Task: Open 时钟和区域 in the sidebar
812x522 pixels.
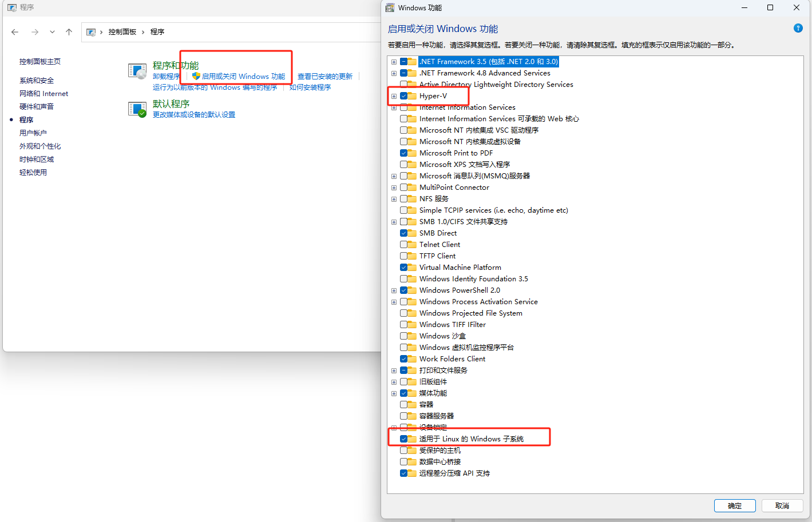Action: click(x=37, y=160)
